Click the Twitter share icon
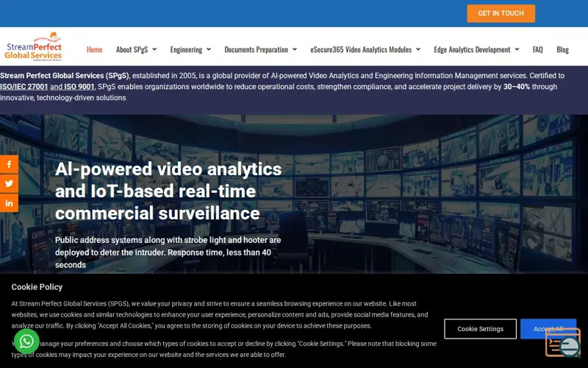The image size is (588, 368). tap(9, 183)
